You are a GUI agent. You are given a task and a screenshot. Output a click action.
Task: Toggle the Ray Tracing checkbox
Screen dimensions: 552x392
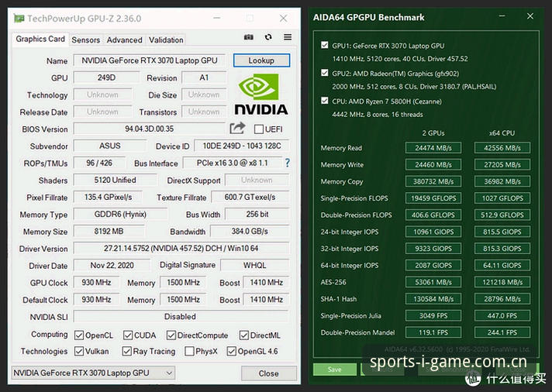pyautogui.click(x=126, y=351)
